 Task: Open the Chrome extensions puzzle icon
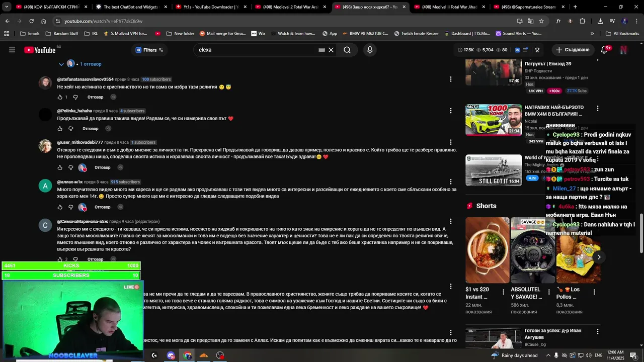pyautogui.click(x=583, y=21)
